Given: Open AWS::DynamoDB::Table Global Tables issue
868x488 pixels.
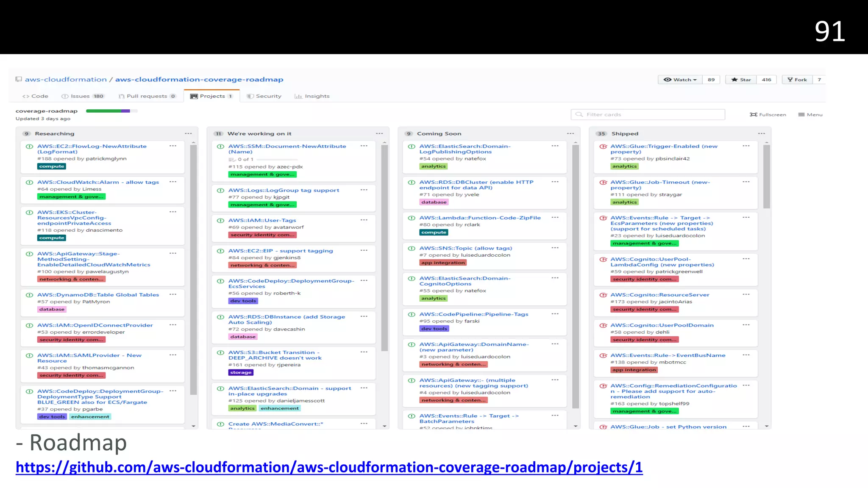Looking at the screenshot, I should pos(98,295).
